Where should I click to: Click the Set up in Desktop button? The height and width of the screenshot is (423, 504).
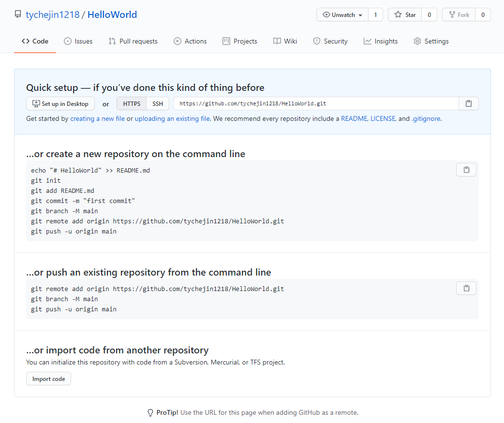(60, 104)
